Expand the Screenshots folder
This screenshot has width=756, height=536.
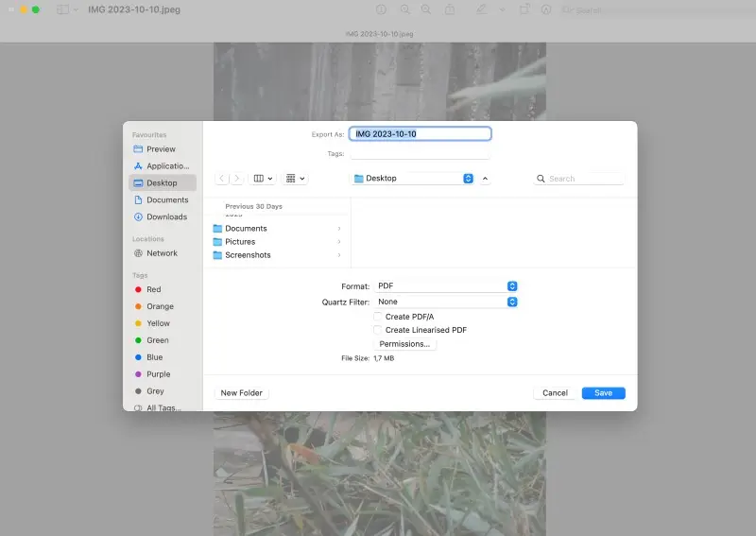[339, 255]
